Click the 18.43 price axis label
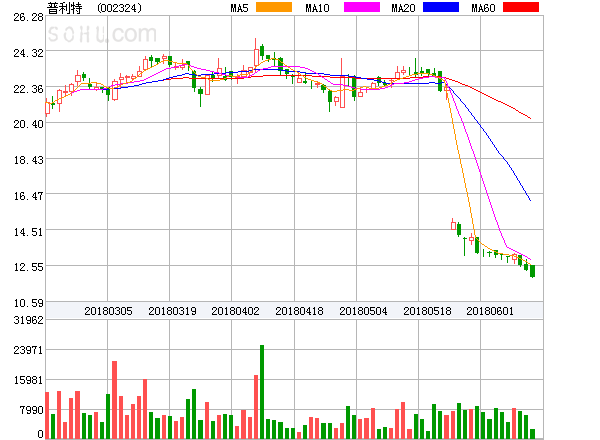Screen dimensions: 600x440 (28, 160)
